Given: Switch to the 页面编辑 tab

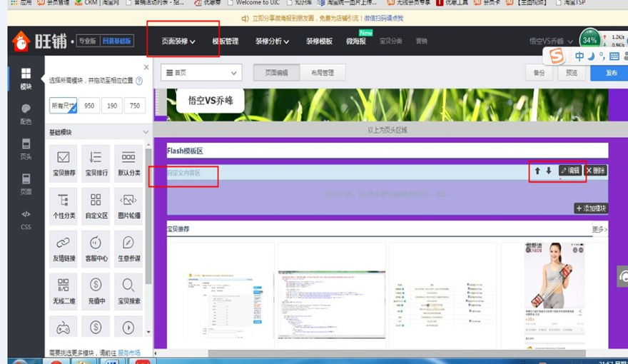Looking at the screenshot, I should click(276, 73).
